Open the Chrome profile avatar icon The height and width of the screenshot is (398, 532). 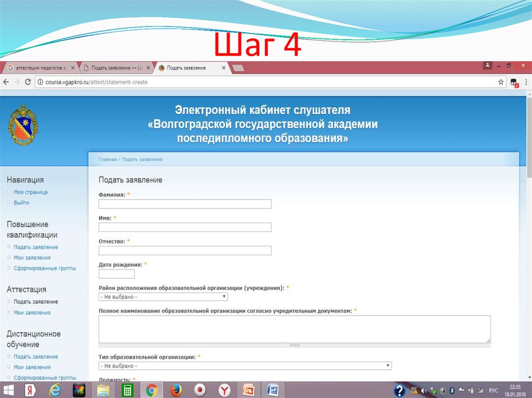tap(487, 65)
